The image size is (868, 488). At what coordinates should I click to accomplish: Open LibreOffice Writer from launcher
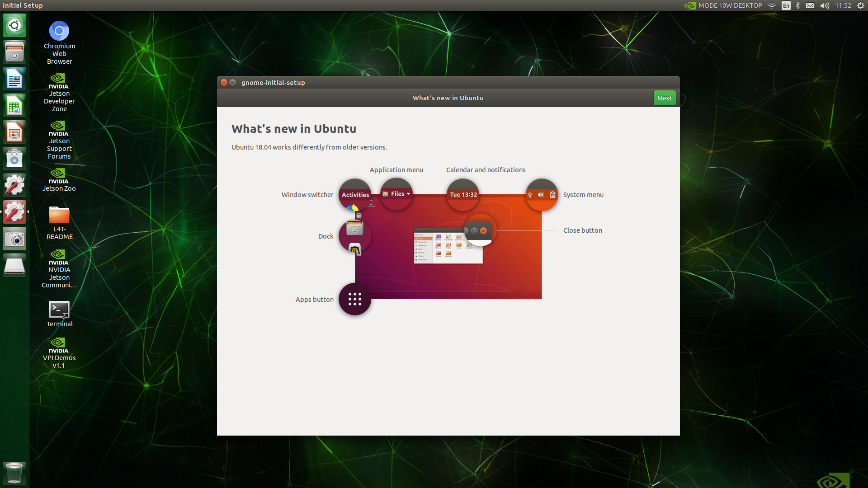point(14,79)
